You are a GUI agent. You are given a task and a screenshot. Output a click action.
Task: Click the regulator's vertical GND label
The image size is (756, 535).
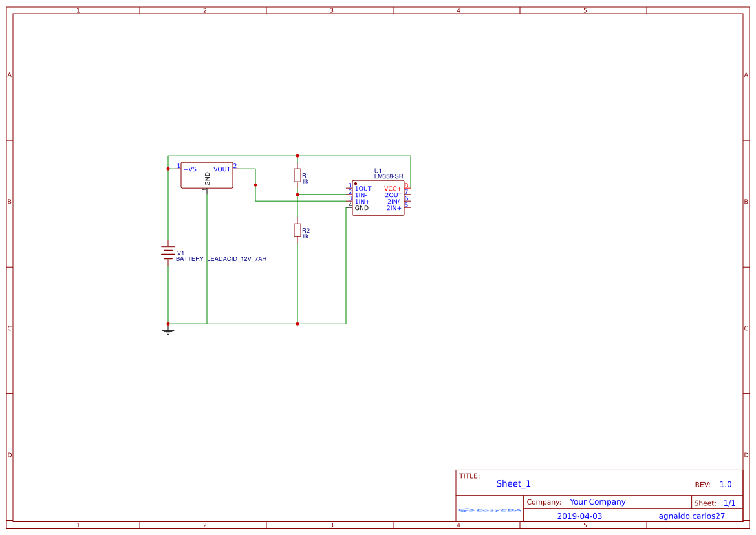[x=208, y=178]
